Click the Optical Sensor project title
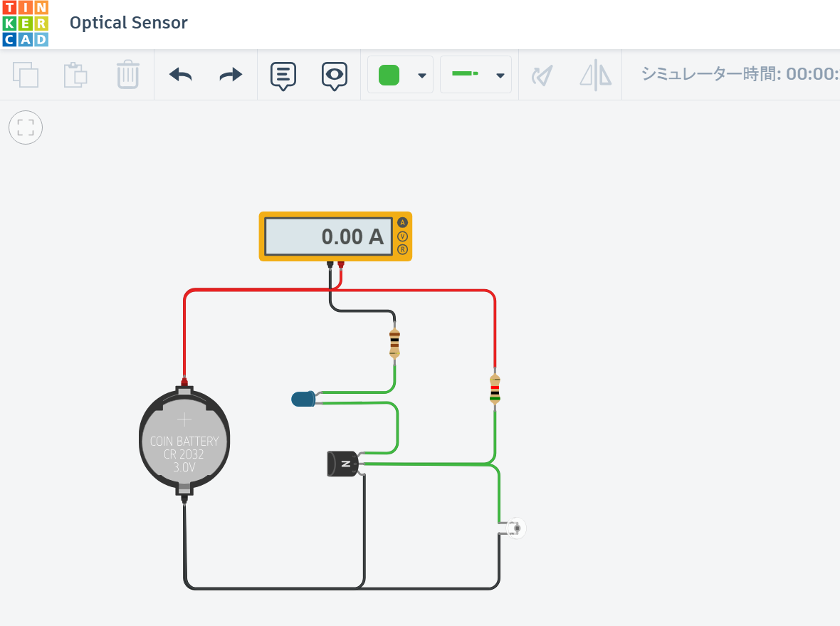 (x=129, y=23)
